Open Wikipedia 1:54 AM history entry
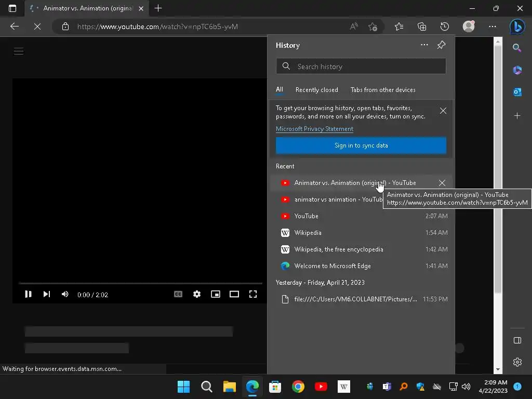Image resolution: width=532 pixels, height=399 pixels. (x=361, y=233)
